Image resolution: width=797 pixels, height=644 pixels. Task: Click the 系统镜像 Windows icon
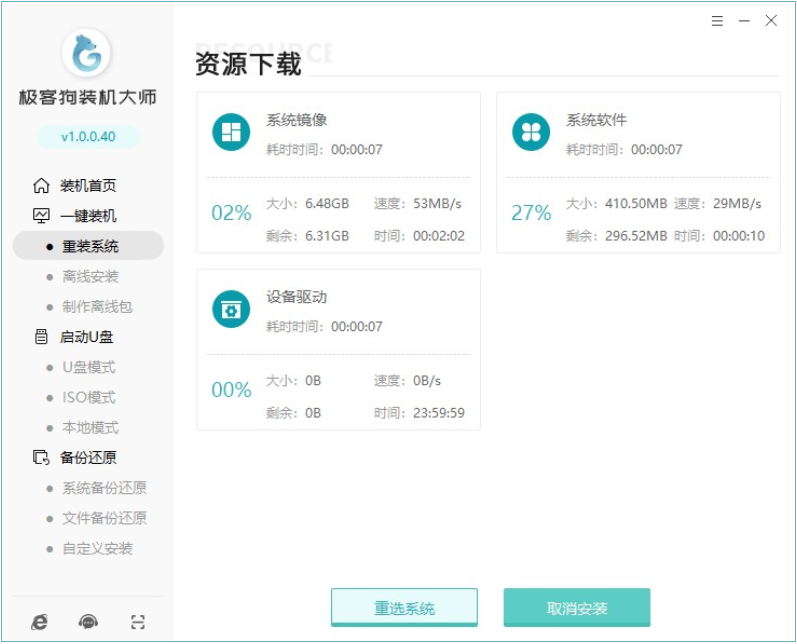[231, 132]
